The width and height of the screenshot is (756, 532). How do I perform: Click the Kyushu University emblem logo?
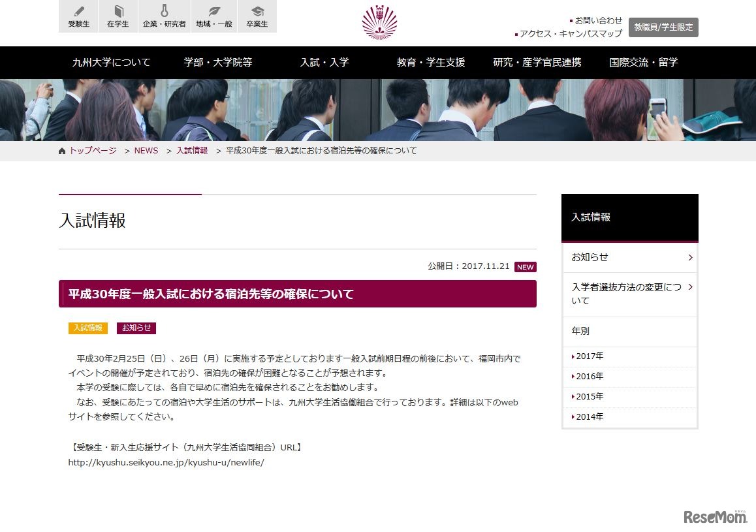tap(379, 22)
